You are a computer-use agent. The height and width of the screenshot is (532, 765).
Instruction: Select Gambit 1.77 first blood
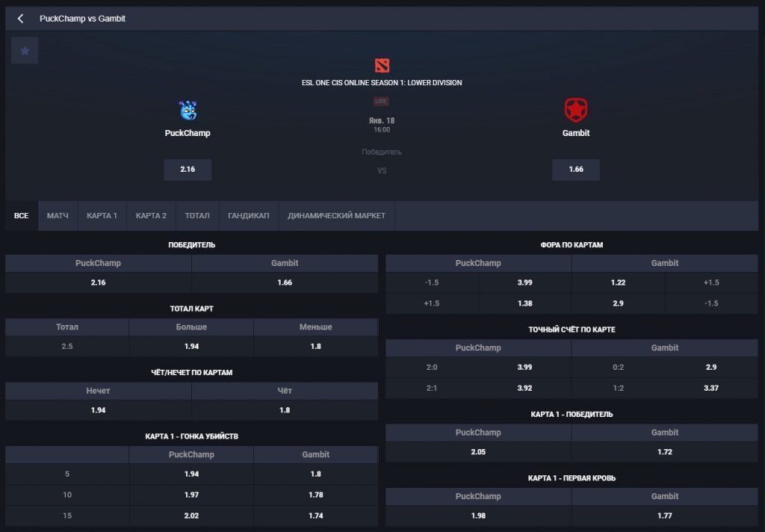[664, 516]
